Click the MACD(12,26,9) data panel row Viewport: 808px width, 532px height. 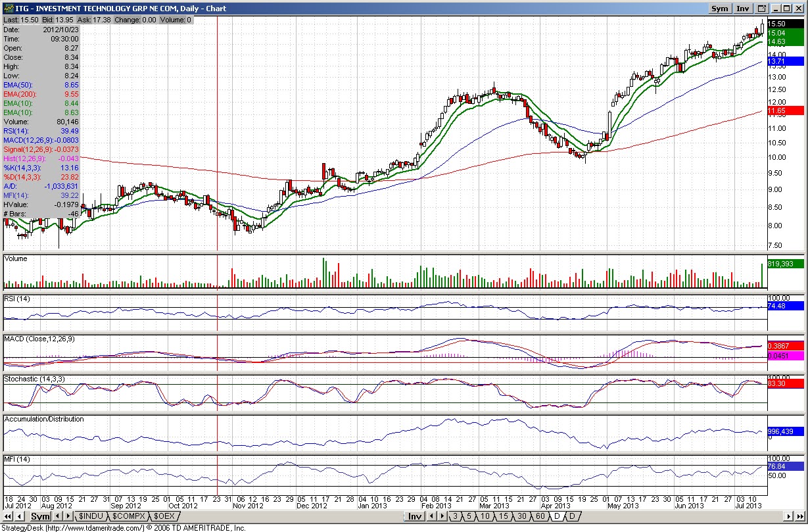click(41, 140)
